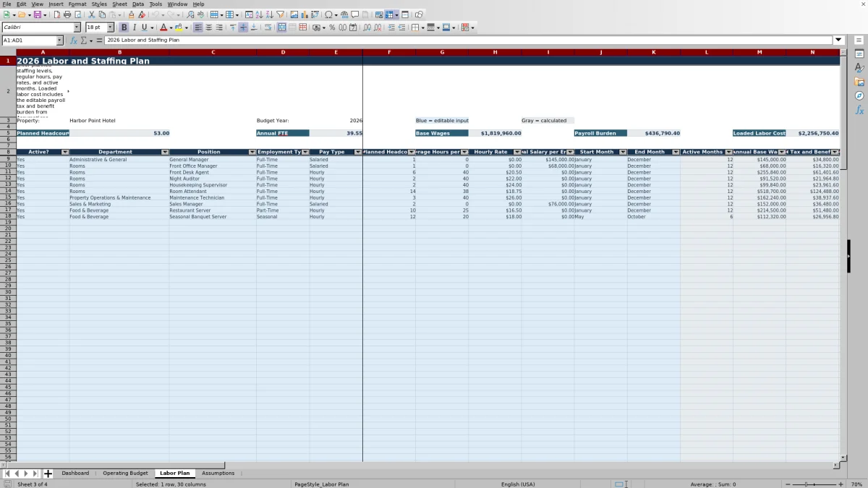Toggle Underline formatting
The height and width of the screenshot is (488, 868).
(x=144, y=27)
